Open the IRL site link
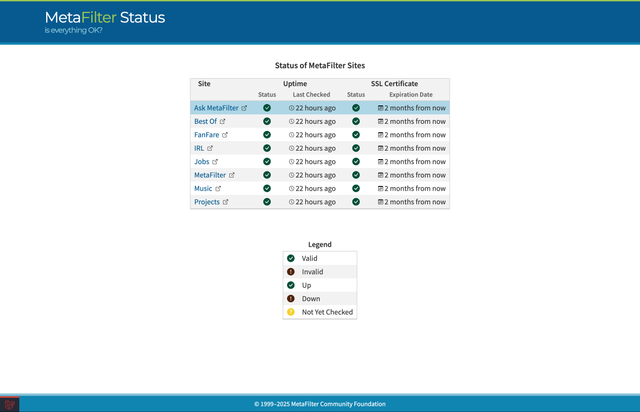Image resolution: width=640 pixels, height=412 pixels. 199,148
